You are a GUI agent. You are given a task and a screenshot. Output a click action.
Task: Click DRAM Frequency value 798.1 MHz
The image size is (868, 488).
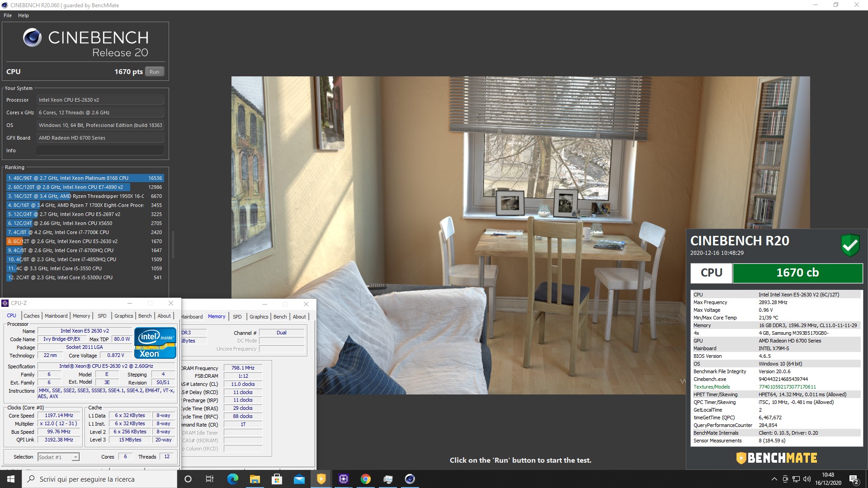(x=243, y=368)
